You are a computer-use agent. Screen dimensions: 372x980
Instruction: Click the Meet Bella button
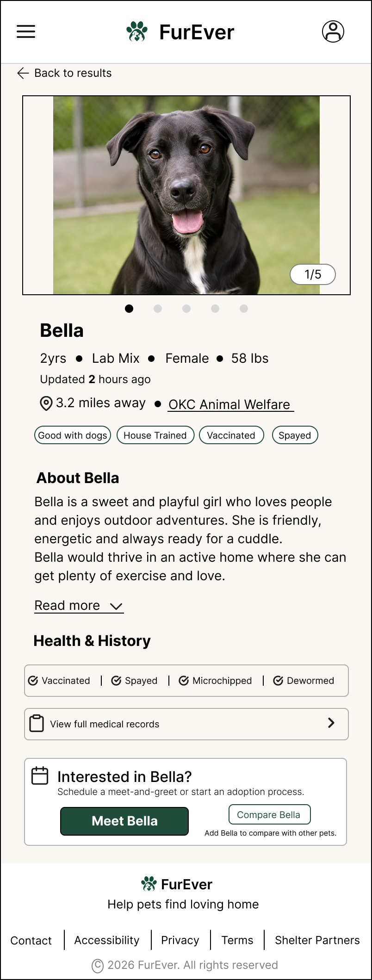pos(124,821)
